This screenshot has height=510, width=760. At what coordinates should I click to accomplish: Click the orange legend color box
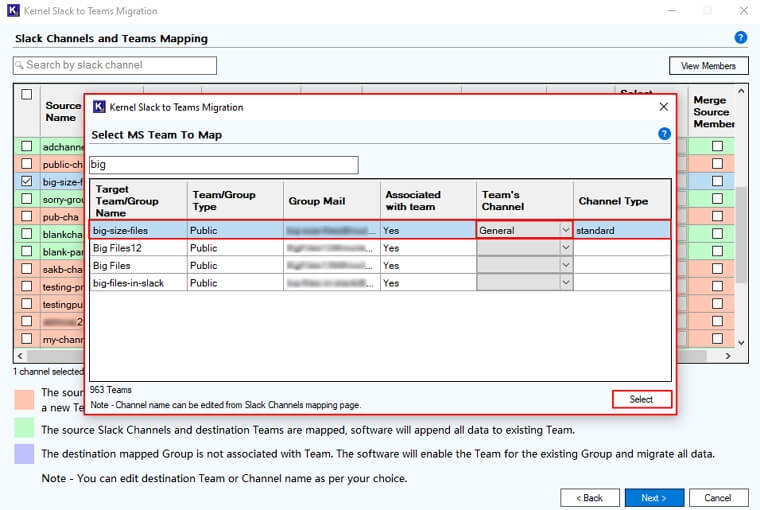24,400
